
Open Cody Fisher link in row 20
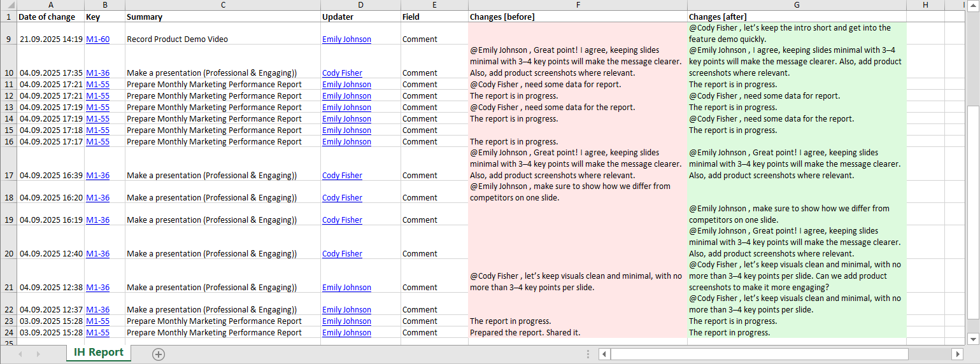tap(342, 254)
